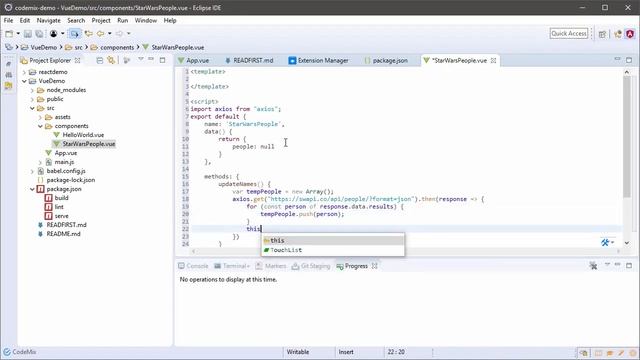The width and height of the screenshot is (640, 360).
Task: Click the editor vertical scrollbar thumb
Action: pos(627,137)
